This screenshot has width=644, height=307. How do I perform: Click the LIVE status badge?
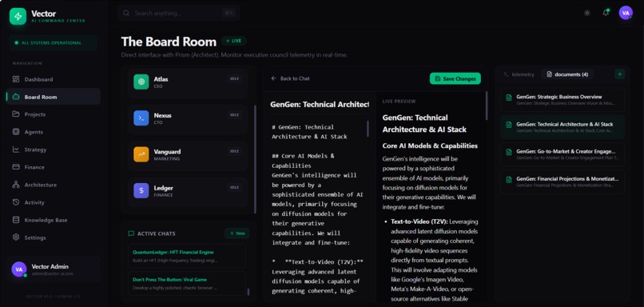tap(234, 41)
